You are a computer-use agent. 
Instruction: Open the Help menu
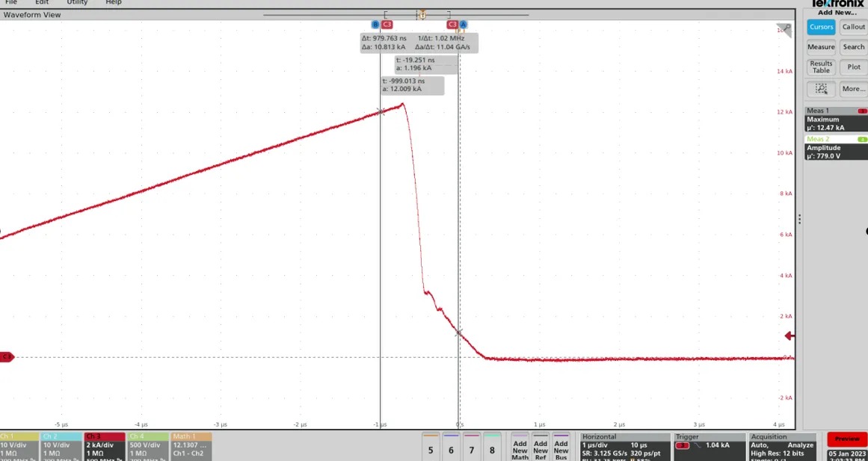113,2
